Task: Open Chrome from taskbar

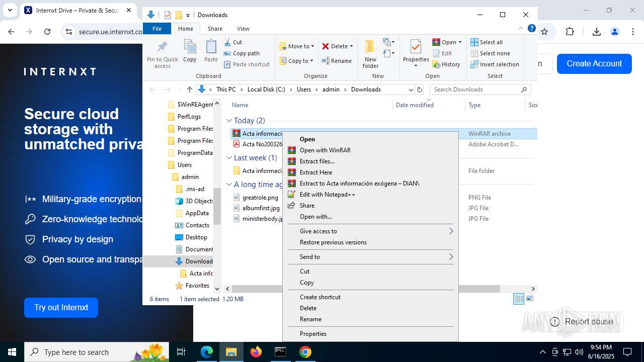Action: coord(305,352)
